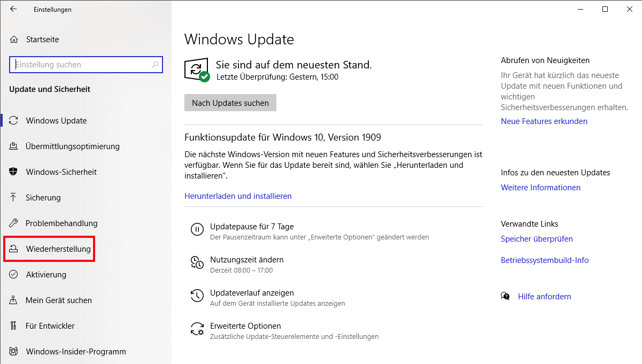The image size is (642, 364).
Task: Click the Für Entwickler icon
Action: [x=14, y=326]
